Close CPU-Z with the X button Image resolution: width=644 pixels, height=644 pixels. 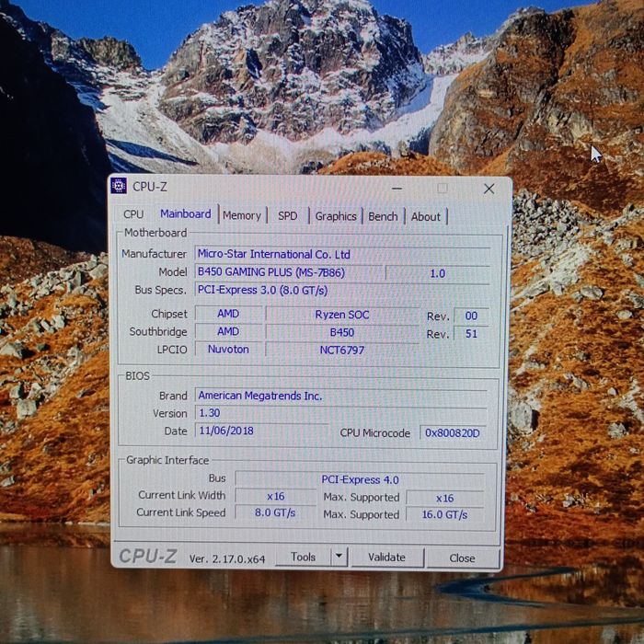(x=489, y=189)
